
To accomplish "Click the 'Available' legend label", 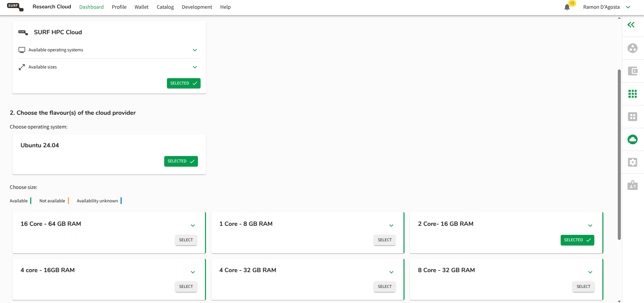I will tap(18, 201).
